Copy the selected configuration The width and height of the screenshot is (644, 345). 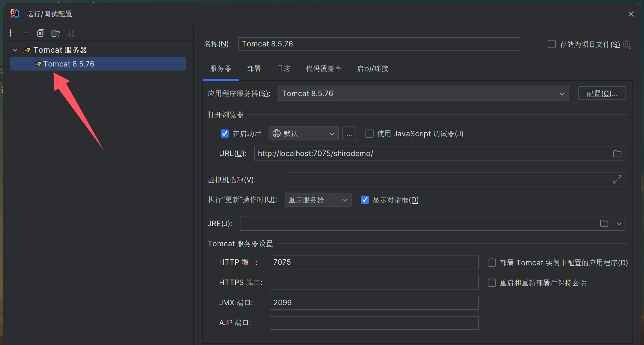pyautogui.click(x=40, y=33)
